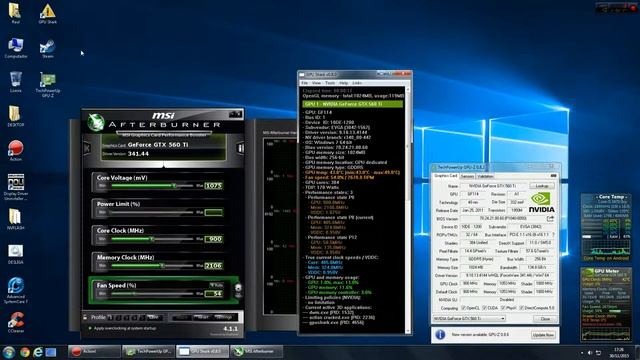
Task: Open the NVFLASH folder icon
Action: pos(16,219)
